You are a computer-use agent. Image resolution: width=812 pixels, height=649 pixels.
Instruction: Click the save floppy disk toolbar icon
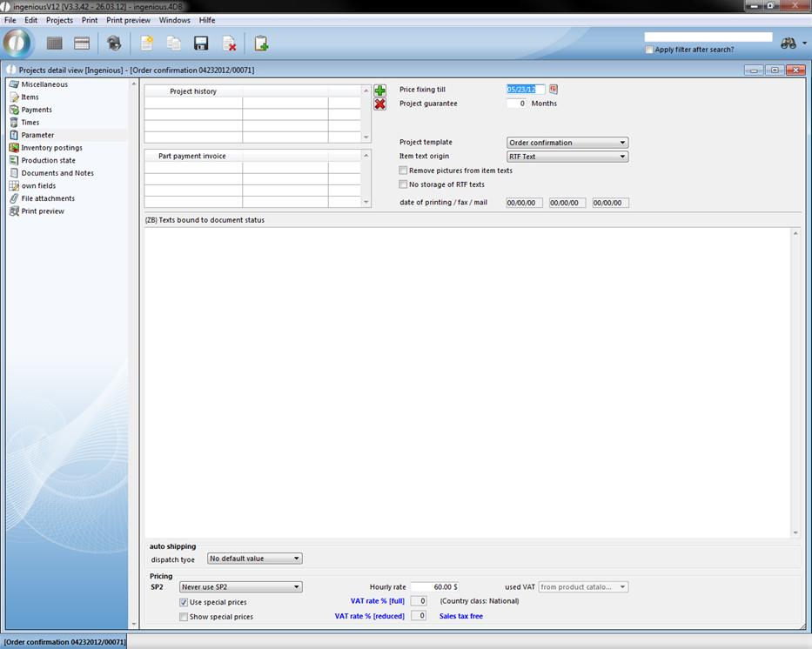click(201, 43)
